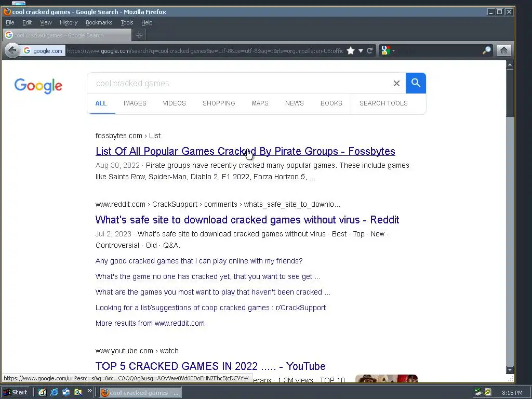Launch Outlook Express from quick launch

click(x=66, y=393)
